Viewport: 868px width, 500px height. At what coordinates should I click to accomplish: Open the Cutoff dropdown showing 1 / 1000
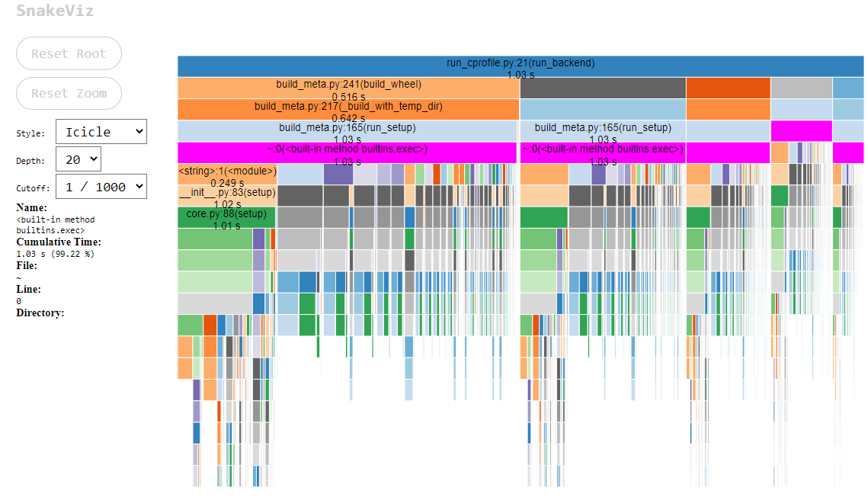pyautogui.click(x=101, y=186)
